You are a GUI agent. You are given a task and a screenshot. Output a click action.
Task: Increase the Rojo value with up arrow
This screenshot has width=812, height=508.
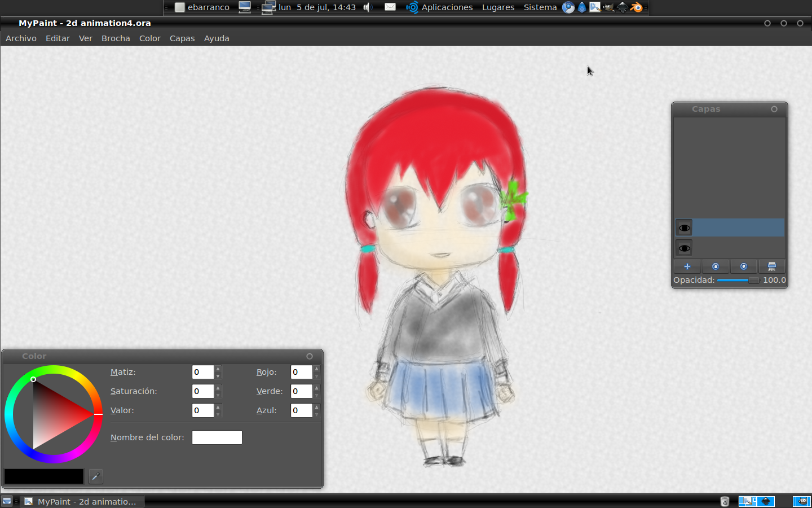click(x=317, y=369)
